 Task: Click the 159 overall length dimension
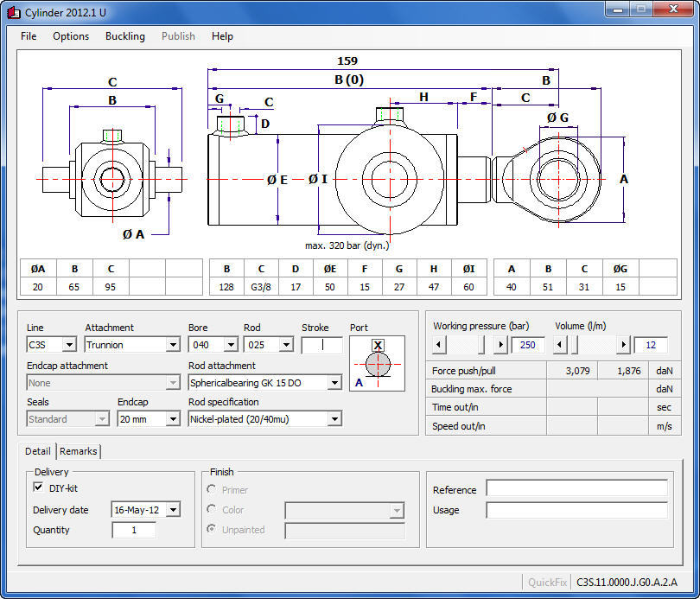coord(347,61)
